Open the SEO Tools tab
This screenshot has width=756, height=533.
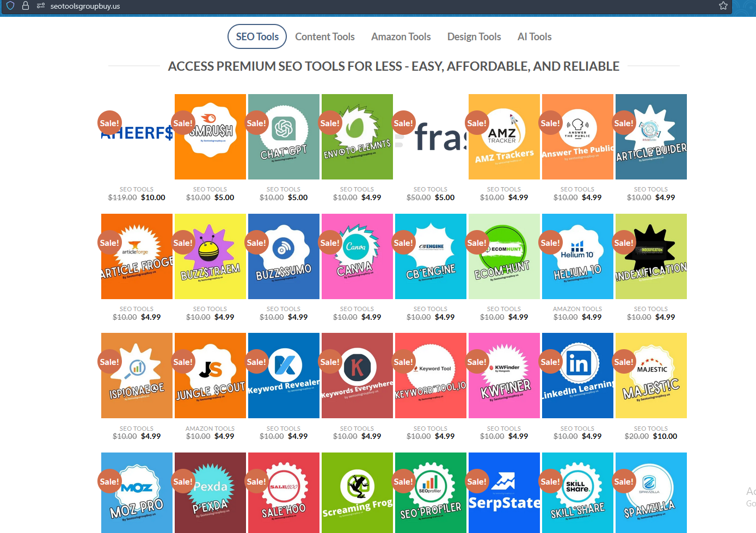tap(257, 36)
